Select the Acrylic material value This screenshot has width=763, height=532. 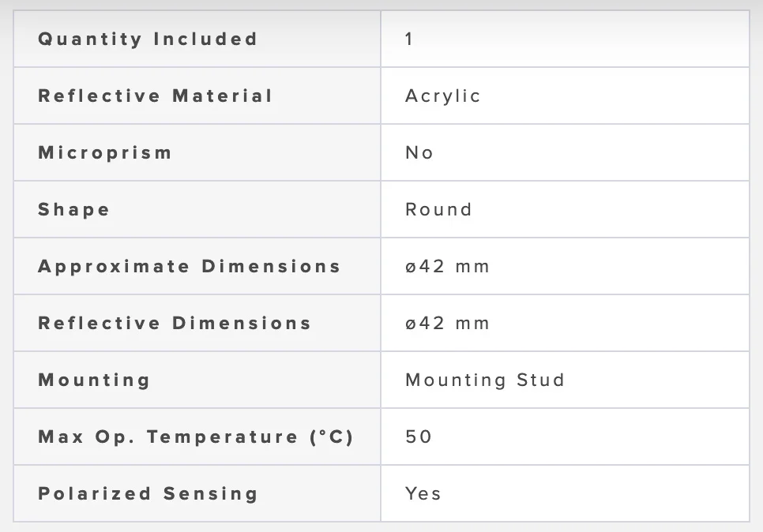pos(442,96)
